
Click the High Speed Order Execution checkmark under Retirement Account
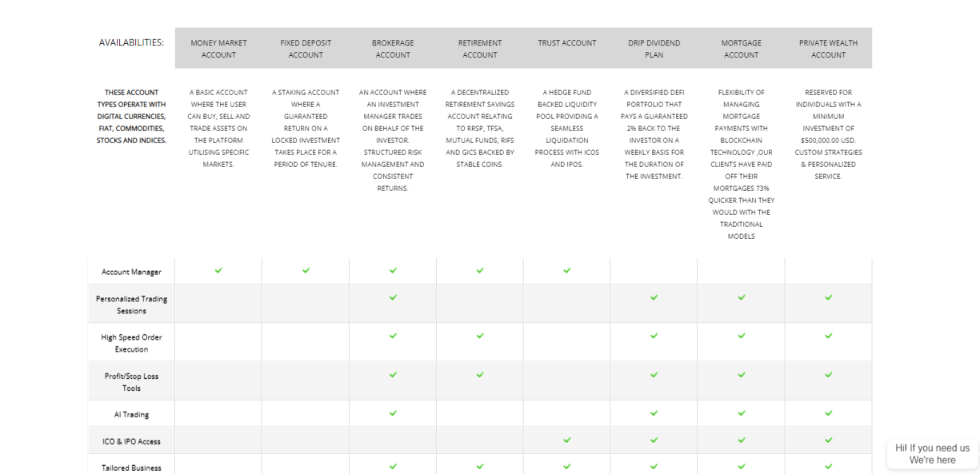click(480, 336)
